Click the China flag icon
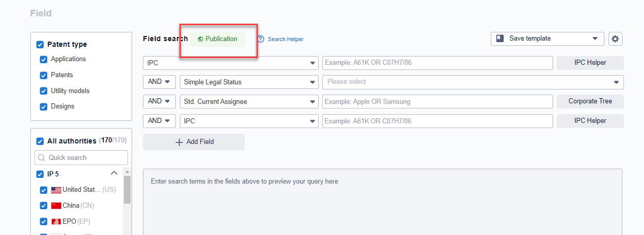Screen dimensions: 644x235 tap(56, 206)
